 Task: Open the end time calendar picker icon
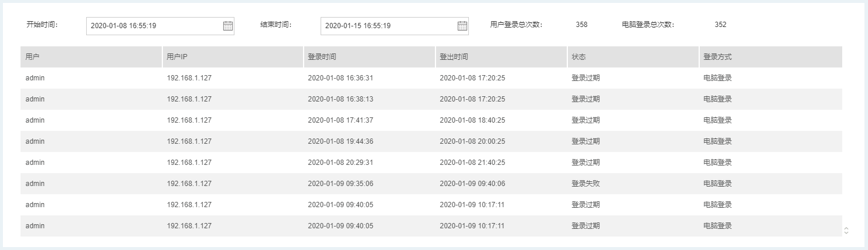point(462,26)
